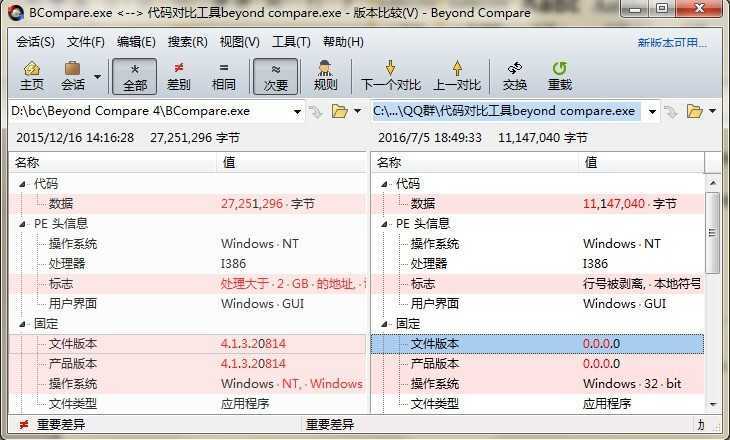Click the right pane scroll up arrow
This screenshot has height=440, width=730.
point(713,183)
